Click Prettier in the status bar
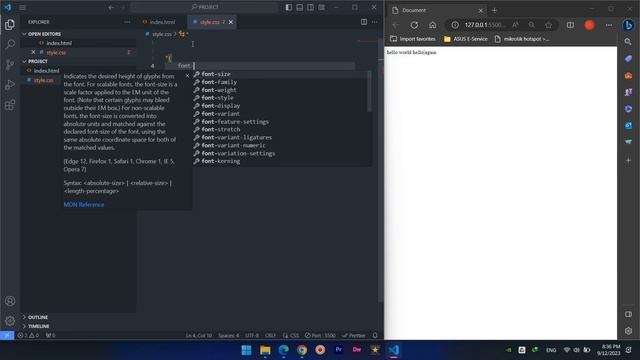 (353, 335)
